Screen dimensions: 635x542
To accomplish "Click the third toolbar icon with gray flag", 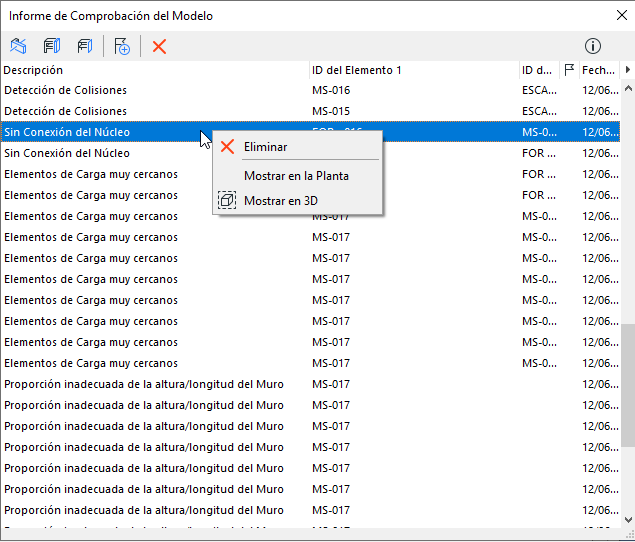I will click(x=85, y=46).
